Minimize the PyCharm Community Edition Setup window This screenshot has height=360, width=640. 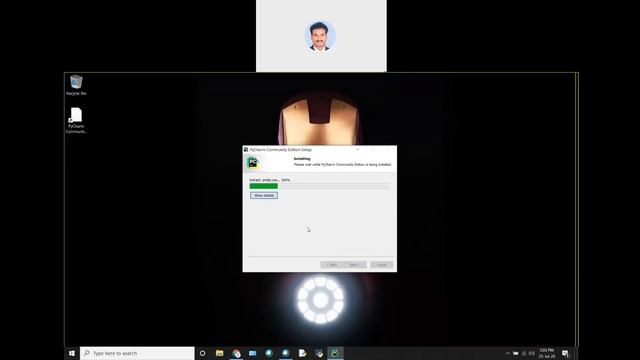pyautogui.click(x=358, y=150)
